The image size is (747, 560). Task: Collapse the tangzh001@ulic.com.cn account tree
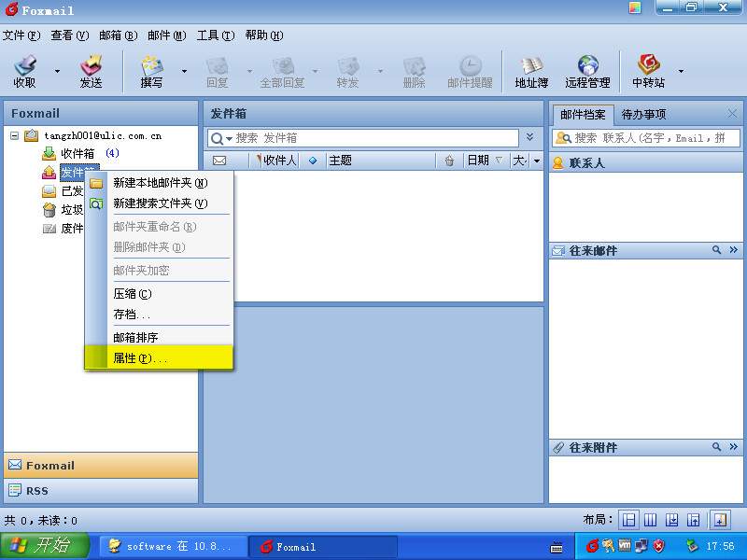click(x=15, y=135)
